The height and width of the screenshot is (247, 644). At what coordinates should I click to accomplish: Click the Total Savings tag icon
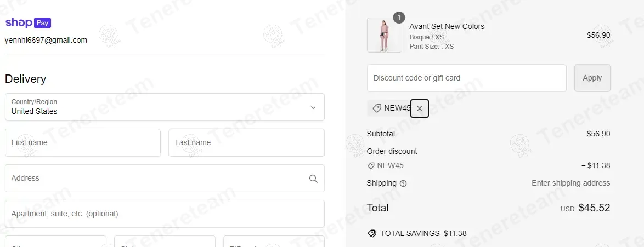tap(372, 233)
